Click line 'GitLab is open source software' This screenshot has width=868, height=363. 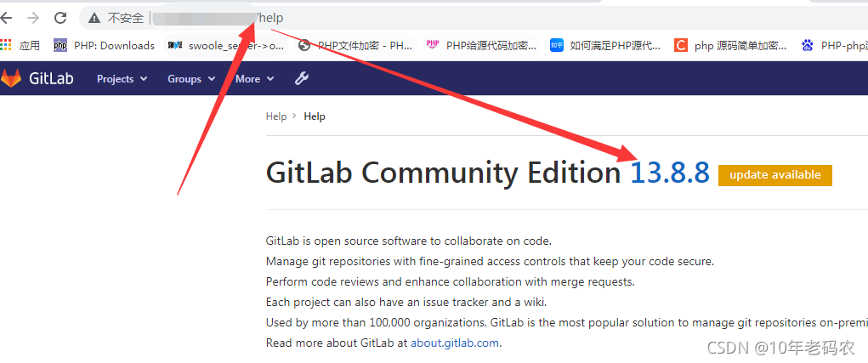click(x=409, y=241)
